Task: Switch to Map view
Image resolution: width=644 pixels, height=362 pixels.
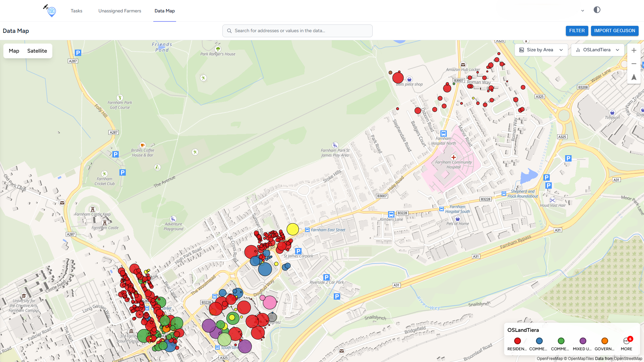Action: point(14,51)
